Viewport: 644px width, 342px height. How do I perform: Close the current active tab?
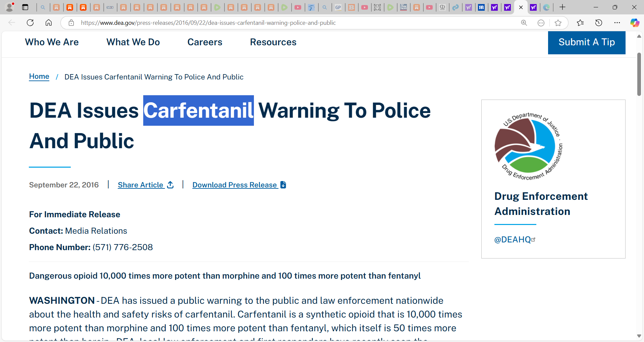(521, 7)
